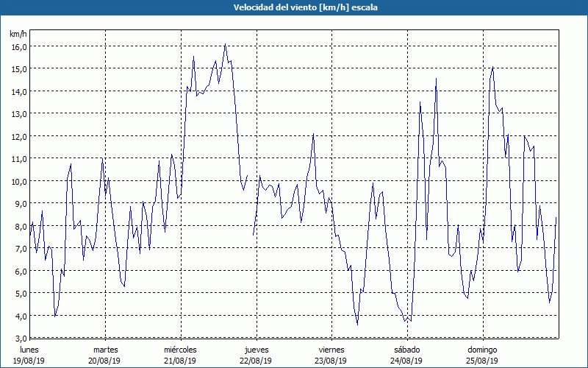Select the 7,0 y-axis value

point(21,249)
